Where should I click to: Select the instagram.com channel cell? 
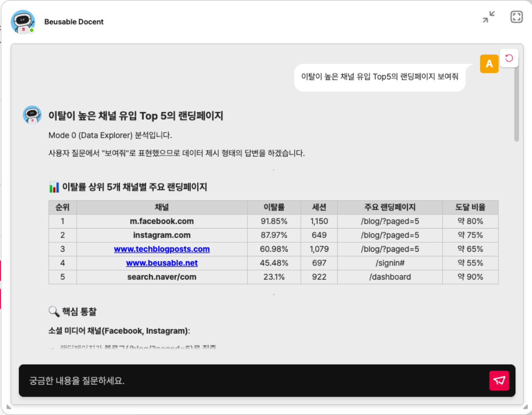coord(162,235)
